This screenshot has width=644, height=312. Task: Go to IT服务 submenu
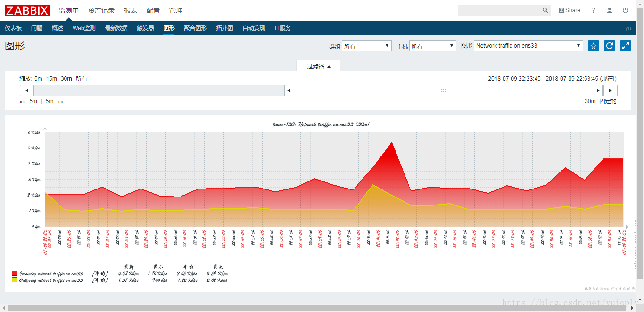283,28
